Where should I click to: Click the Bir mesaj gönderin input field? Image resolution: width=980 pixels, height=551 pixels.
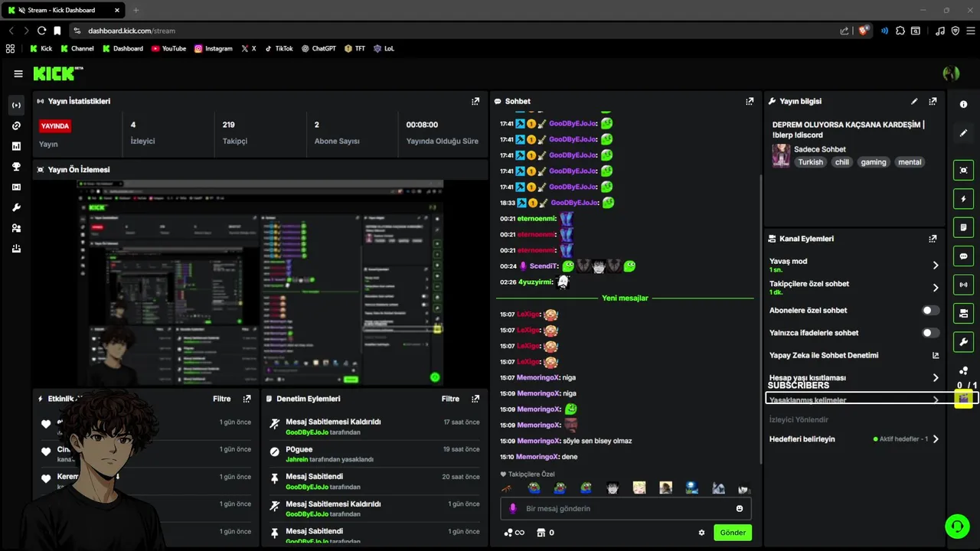(x=626, y=509)
